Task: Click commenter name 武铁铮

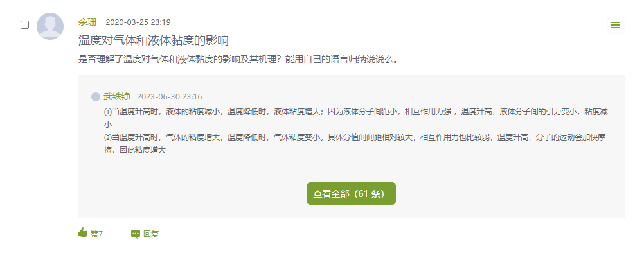Action: 116,97
